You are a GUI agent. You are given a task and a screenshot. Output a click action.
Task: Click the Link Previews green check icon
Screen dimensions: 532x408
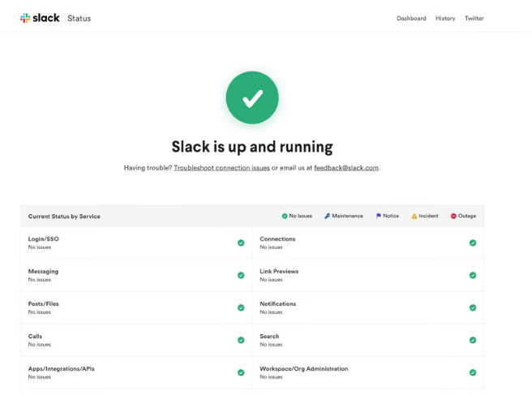coord(473,275)
